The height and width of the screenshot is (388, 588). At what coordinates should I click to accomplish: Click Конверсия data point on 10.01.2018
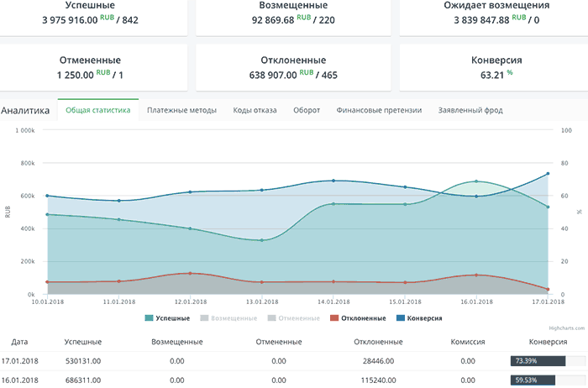tap(47, 196)
